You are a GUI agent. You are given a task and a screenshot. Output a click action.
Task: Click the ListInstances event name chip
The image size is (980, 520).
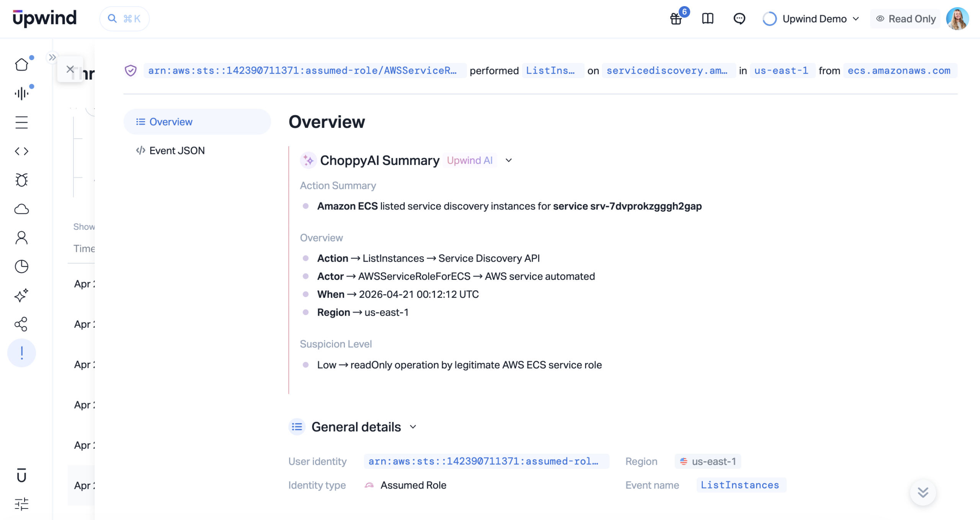[741, 485]
